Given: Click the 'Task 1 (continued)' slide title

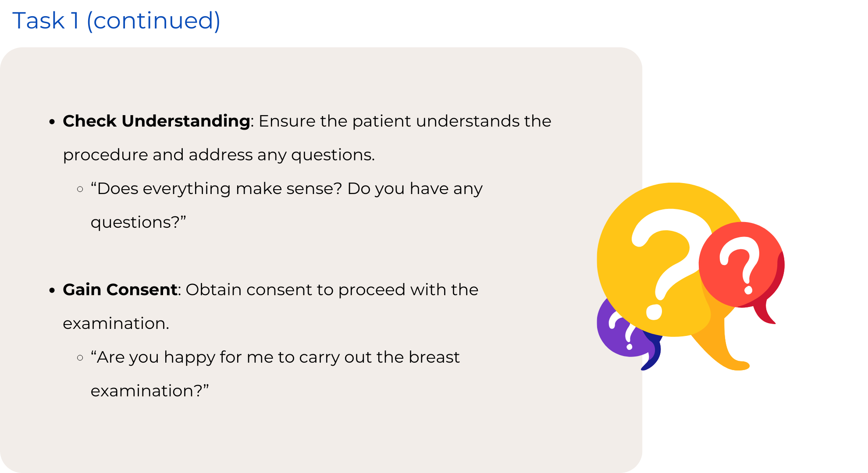Looking at the screenshot, I should click(x=116, y=21).
